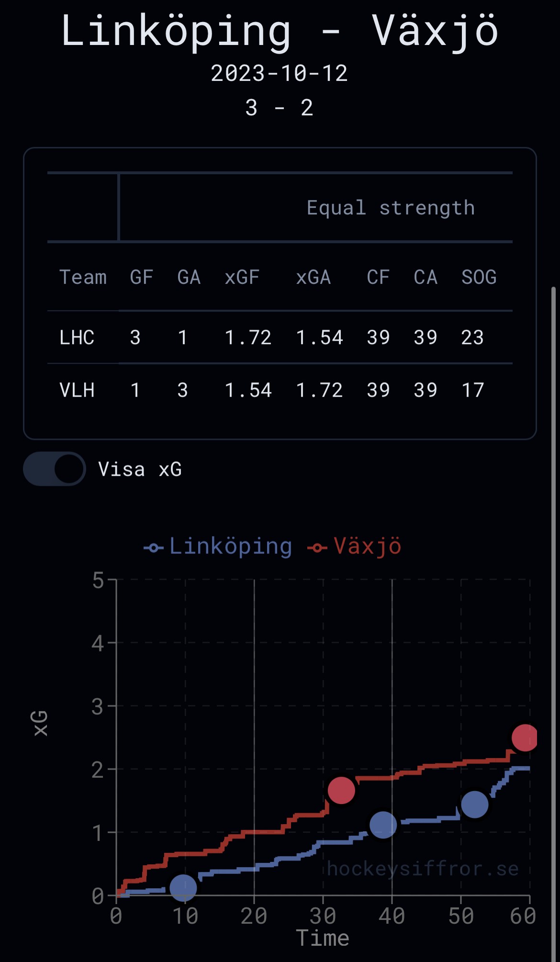This screenshot has width=560, height=962.
Task: Hide the Linköping series via the legend
Action: [218, 547]
